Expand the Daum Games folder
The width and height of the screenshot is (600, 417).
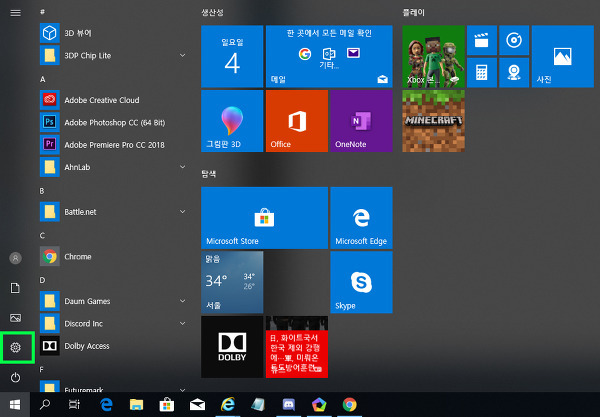(183, 301)
